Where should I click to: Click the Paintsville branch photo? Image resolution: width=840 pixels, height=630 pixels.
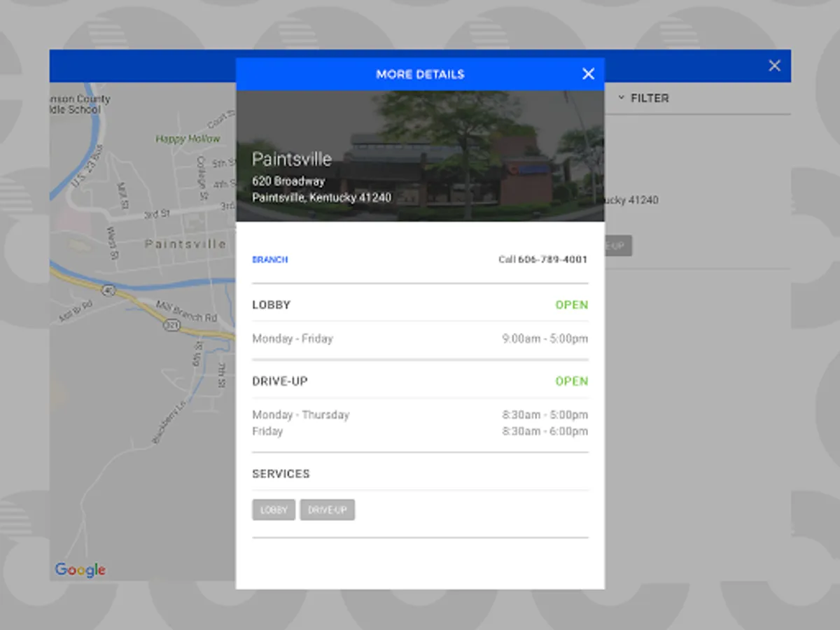(420, 156)
